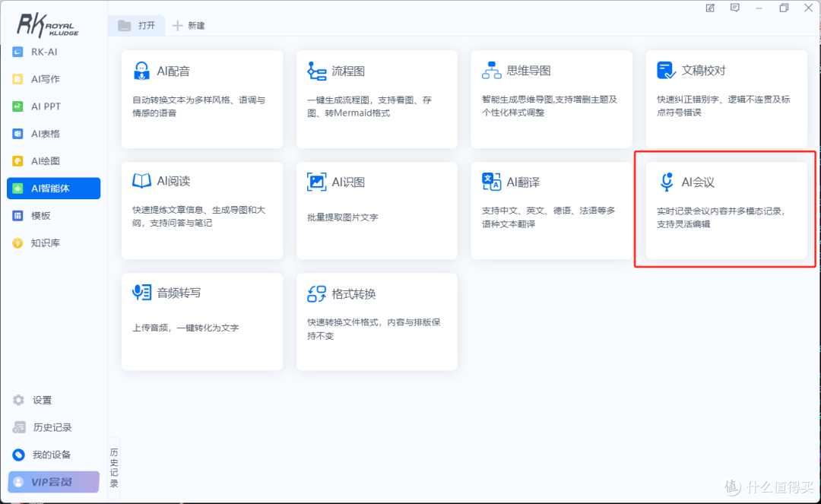The height and width of the screenshot is (504, 821).
Task: Click the AI绘图 sidebar icon
Action: 17,160
